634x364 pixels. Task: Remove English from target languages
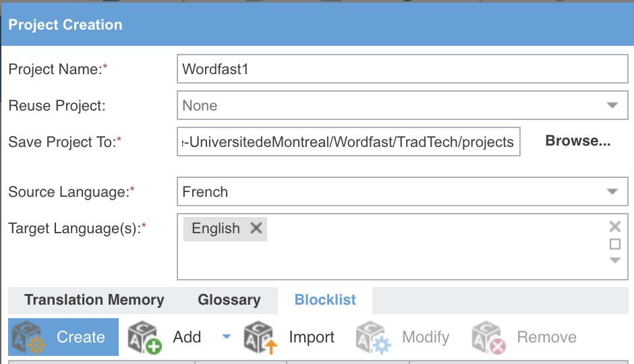[x=256, y=229]
